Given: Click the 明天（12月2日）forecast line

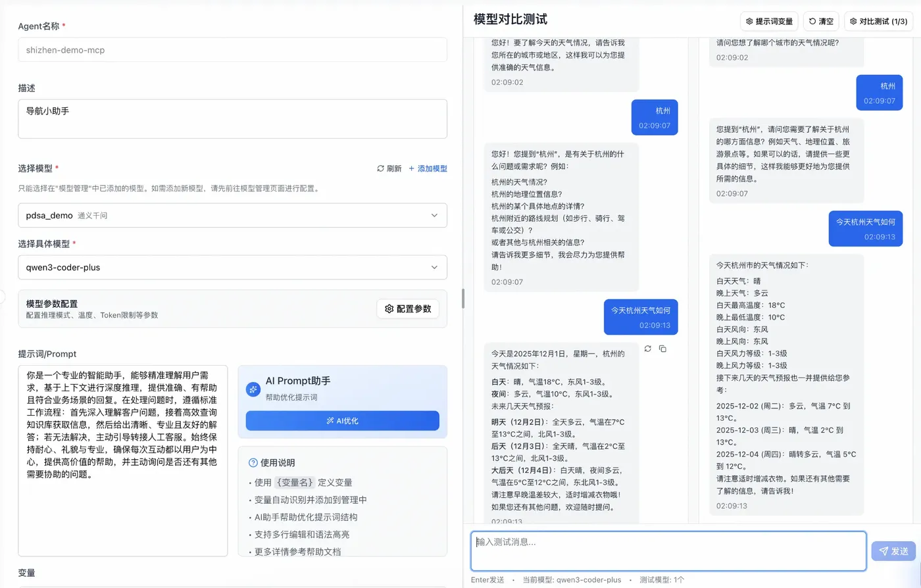Looking at the screenshot, I should 558,428.
